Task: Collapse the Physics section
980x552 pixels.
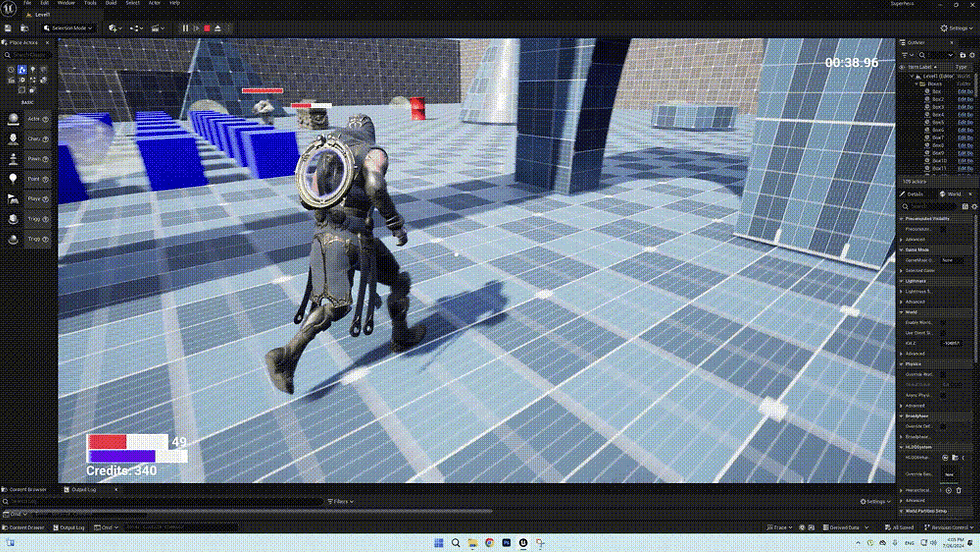Action: click(902, 364)
